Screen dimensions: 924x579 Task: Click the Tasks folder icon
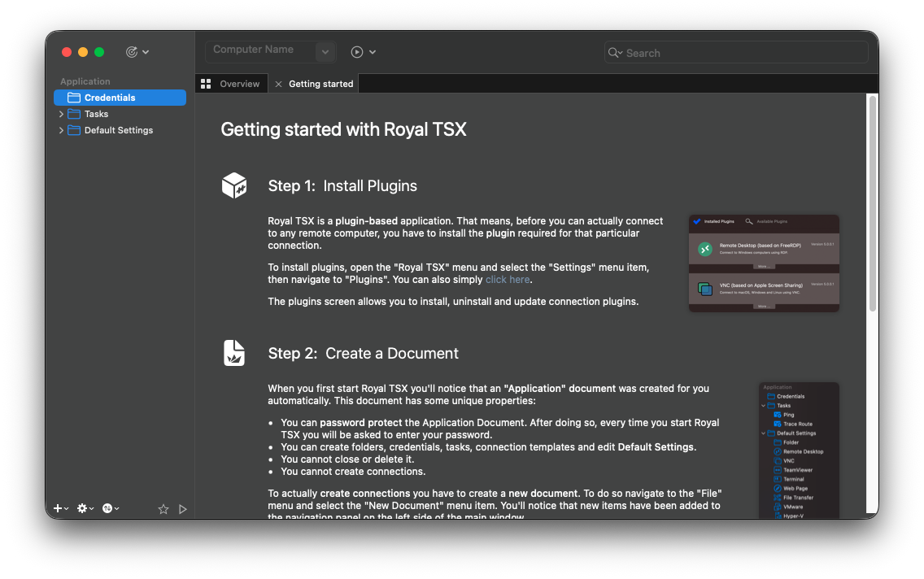tap(74, 115)
